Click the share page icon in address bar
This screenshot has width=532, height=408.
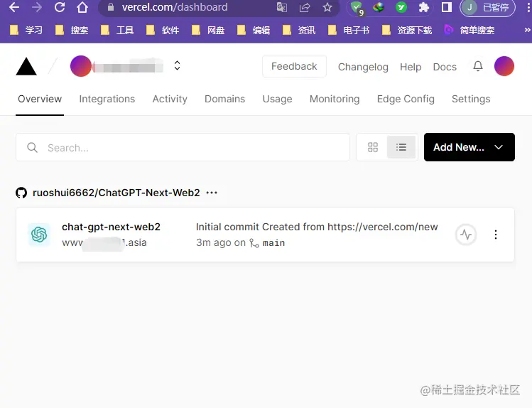pyautogui.click(x=305, y=7)
